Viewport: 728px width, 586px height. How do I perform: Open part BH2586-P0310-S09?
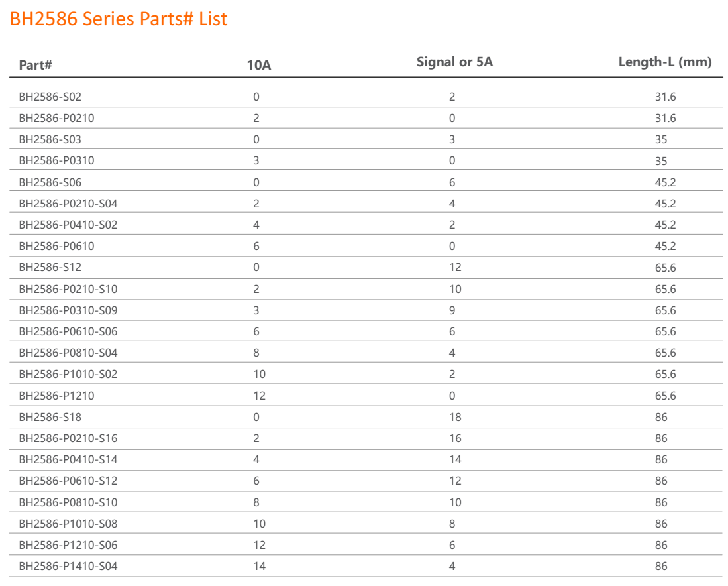(x=68, y=310)
